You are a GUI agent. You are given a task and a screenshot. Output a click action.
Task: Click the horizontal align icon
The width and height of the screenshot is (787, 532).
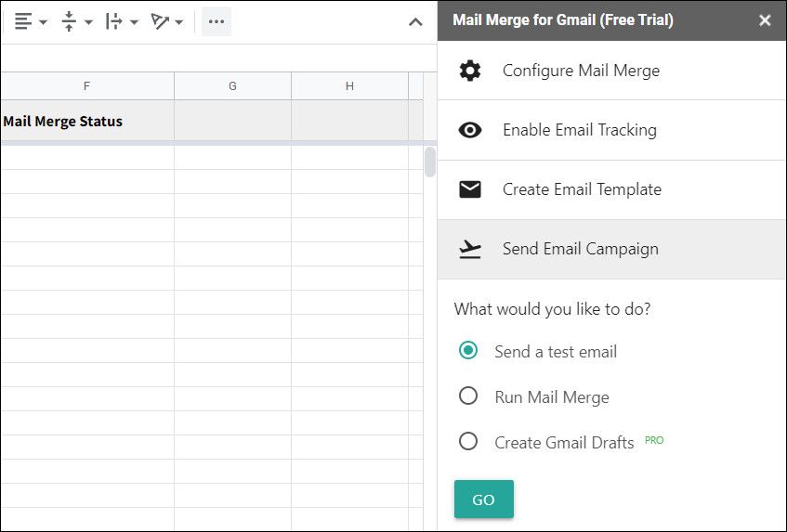23,21
